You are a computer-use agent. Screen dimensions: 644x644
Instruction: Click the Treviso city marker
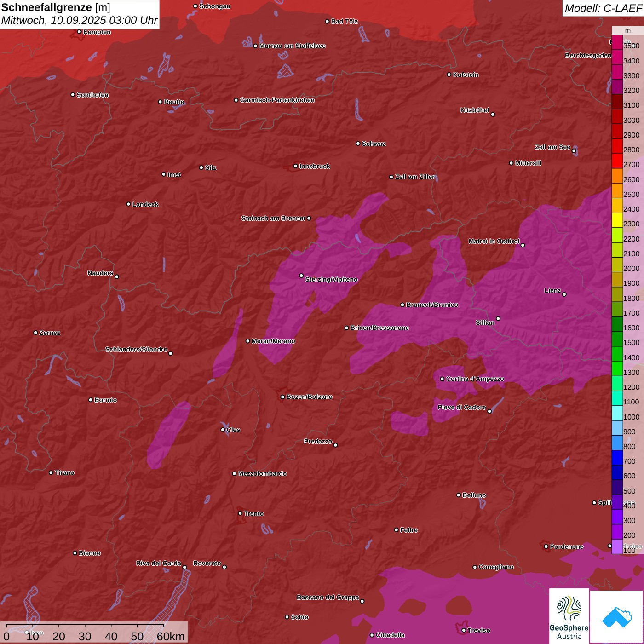(x=464, y=630)
